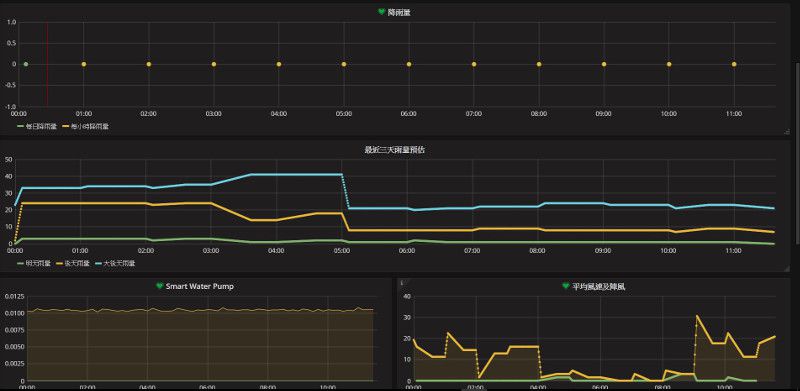This screenshot has width=800, height=391.
Task: Click the resize handle icon of the 降雨量 panel
Action: tap(786, 132)
